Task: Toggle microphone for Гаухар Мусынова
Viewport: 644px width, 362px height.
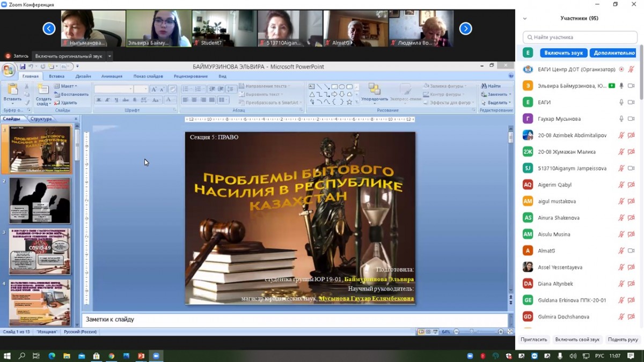Action: pos(621,119)
